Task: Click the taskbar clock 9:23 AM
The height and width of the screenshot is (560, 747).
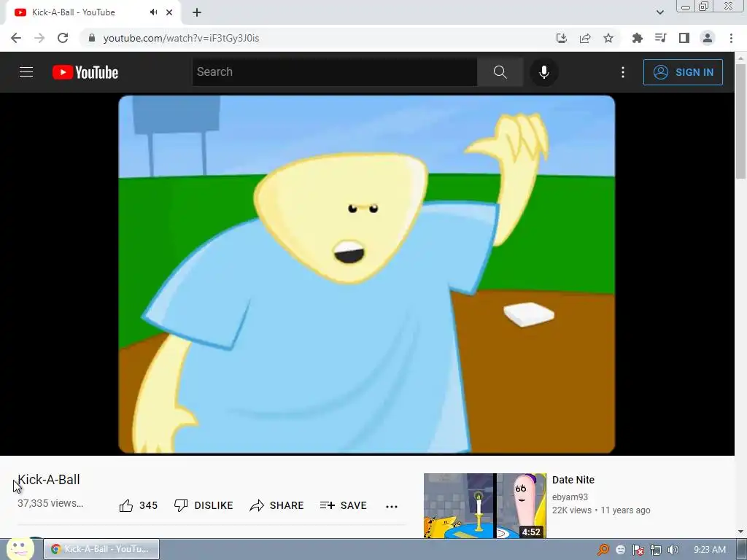Action: tap(709, 550)
